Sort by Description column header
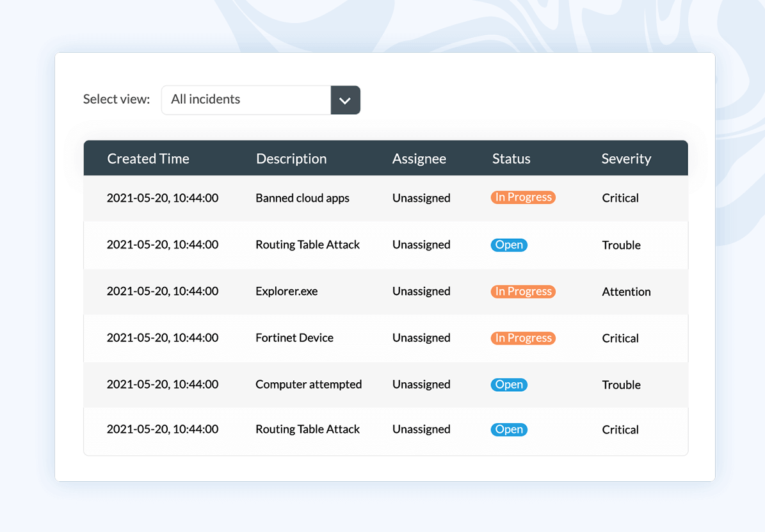765x532 pixels. 291,159
